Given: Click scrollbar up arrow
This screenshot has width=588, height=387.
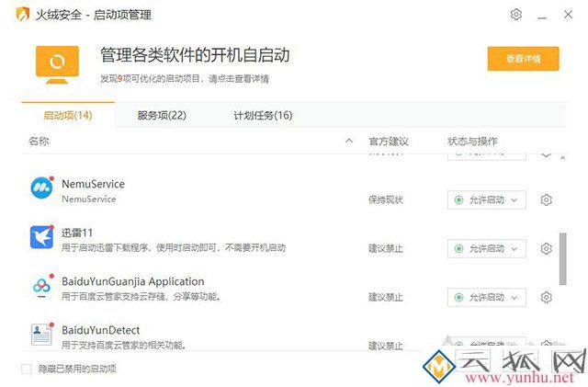Looking at the screenshot, I should [562, 158].
